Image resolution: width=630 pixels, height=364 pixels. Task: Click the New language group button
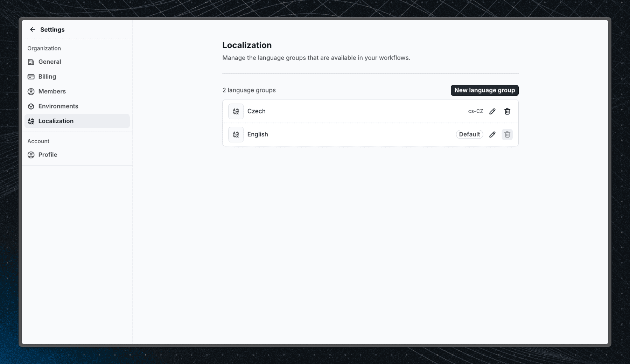click(484, 90)
